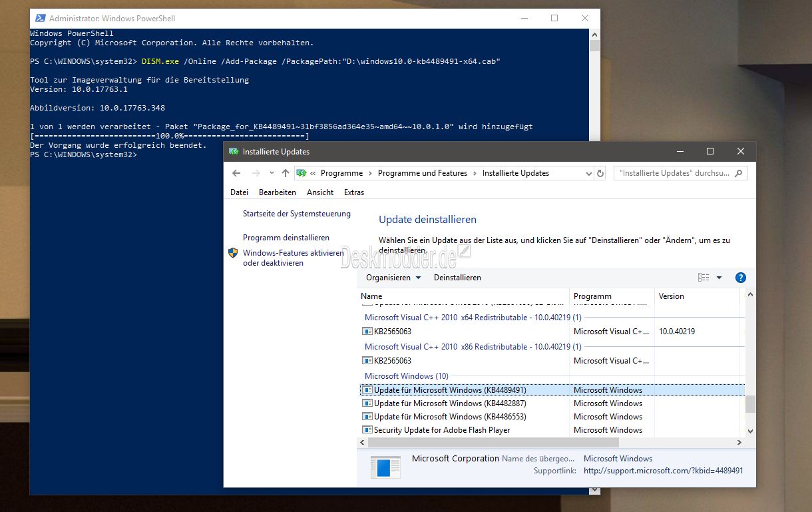Open the support link for KB4489491
This screenshot has height=512, width=812.
click(663, 471)
